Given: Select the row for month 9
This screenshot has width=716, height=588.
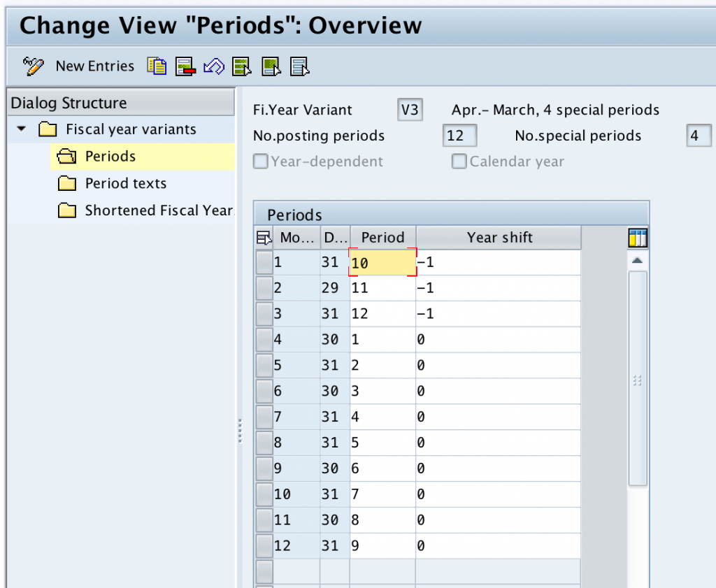Looking at the screenshot, I should 264,469.
